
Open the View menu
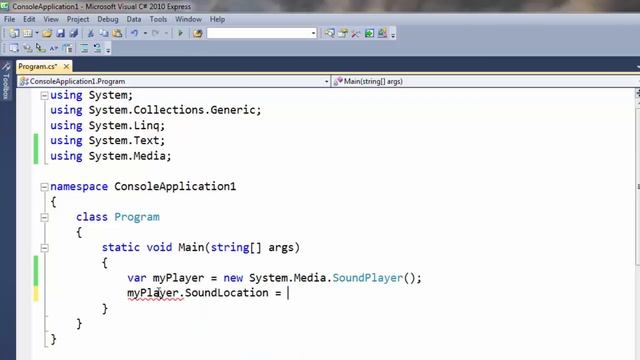click(x=51, y=19)
